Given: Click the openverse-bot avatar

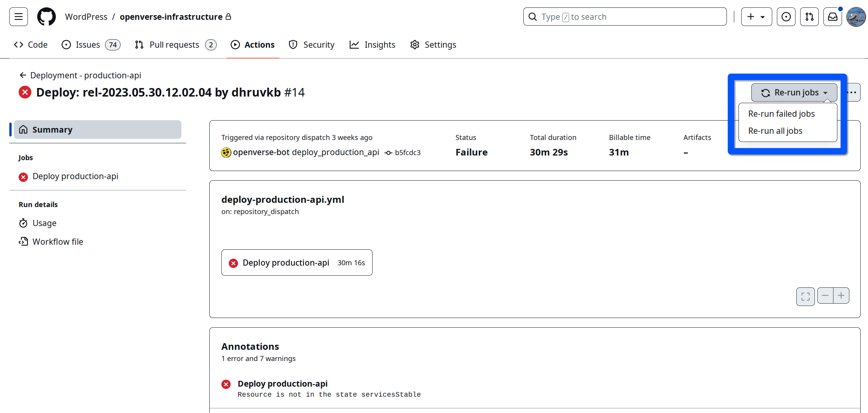Looking at the screenshot, I should 226,152.
